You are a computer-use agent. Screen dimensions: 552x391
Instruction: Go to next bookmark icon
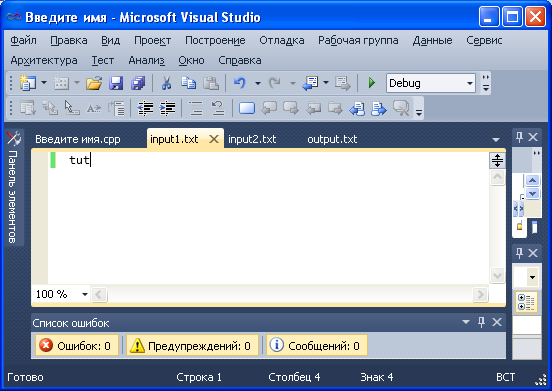(291, 108)
